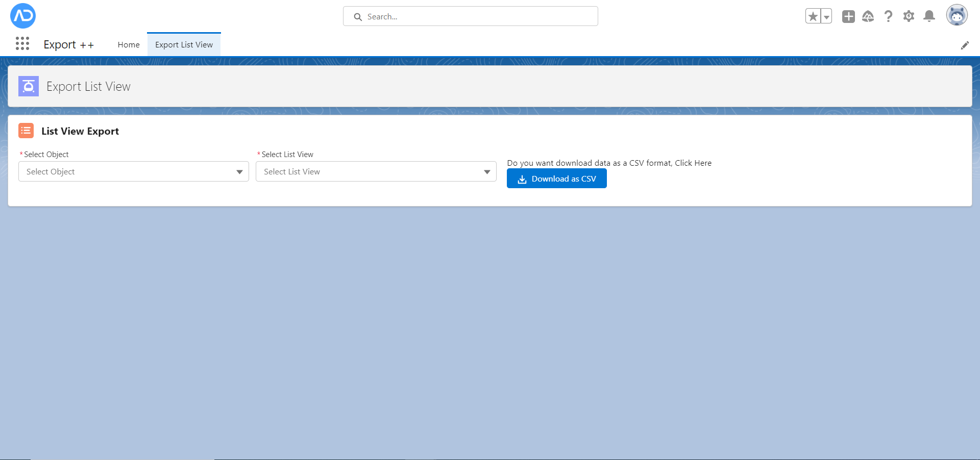Click the global actions plus icon
Screen dimensions: 980x460
(x=848, y=16)
